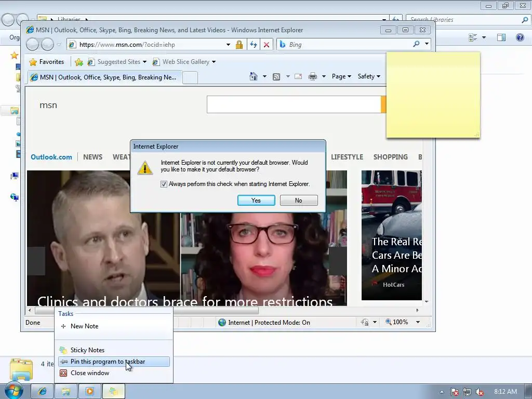Click Yes in default browser dialog
The image size is (532, 399).
[x=256, y=201]
